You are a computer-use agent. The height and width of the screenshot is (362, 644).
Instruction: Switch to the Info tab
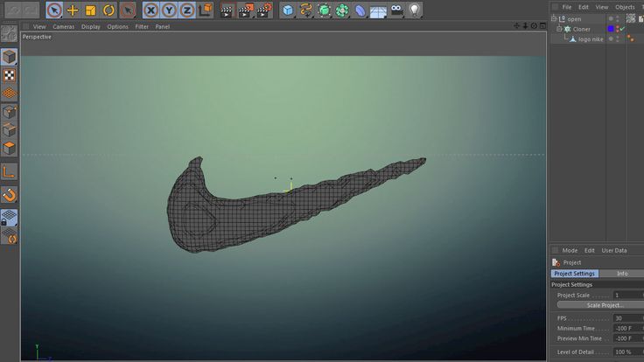(x=622, y=274)
